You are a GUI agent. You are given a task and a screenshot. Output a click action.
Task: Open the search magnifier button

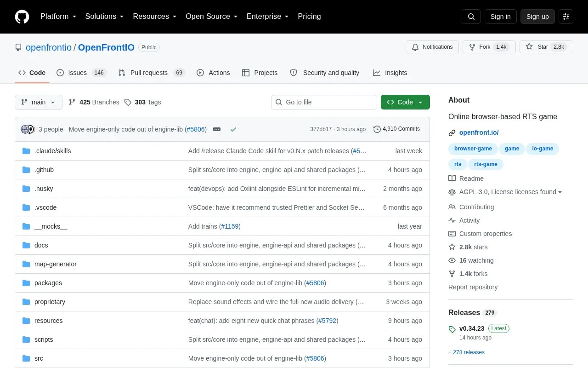pyautogui.click(x=471, y=17)
